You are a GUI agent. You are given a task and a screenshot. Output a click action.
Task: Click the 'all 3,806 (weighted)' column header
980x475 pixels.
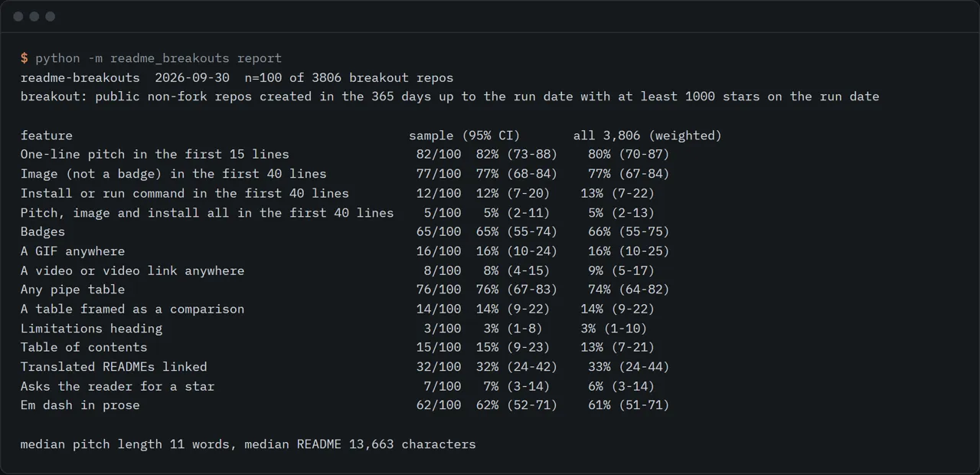(x=648, y=136)
